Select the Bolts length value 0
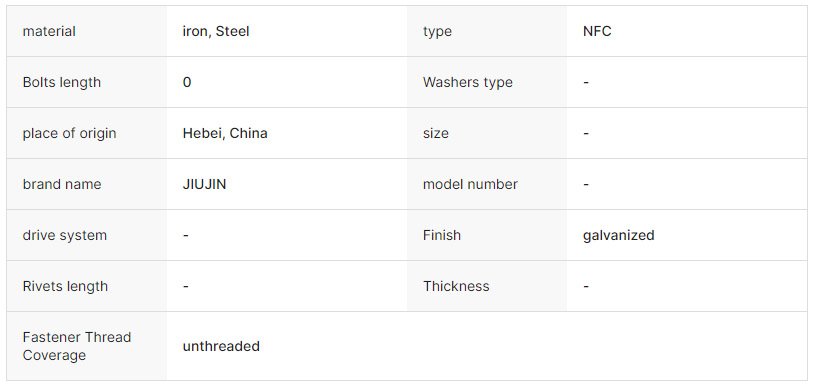Image resolution: width=815 pixels, height=386 pixels. point(187,82)
